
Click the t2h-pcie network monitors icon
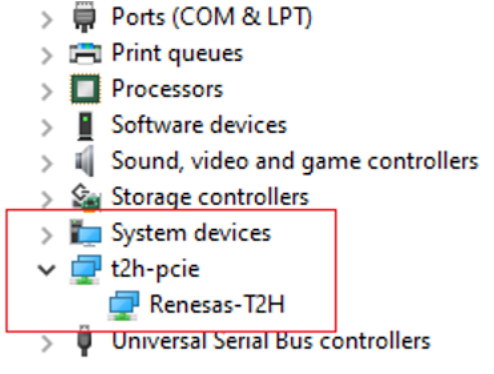click(85, 269)
